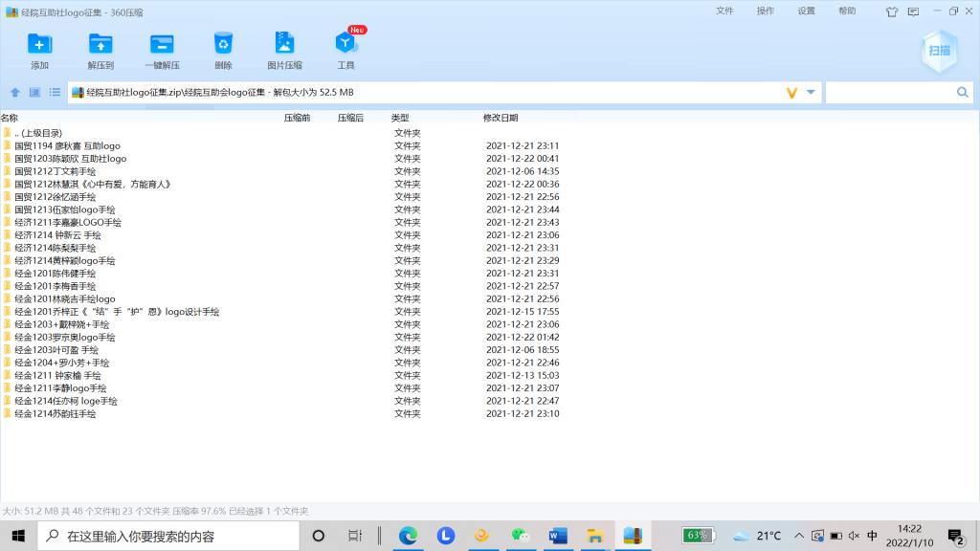Image resolution: width=980 pixels, height=551 pixels.
Task: Sort files by the 类型 column header
Action: (x=400, y=118)
